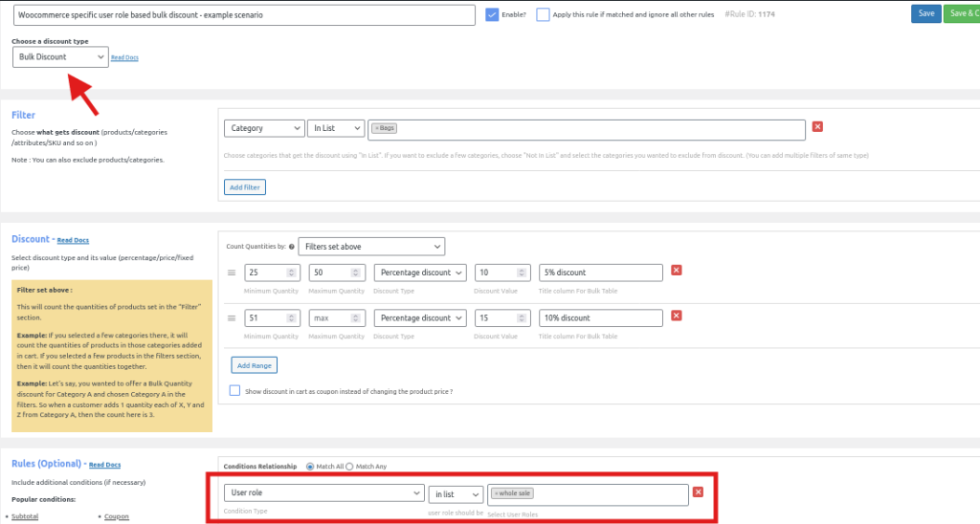Open the In List filter dropdown
This screenshot has width=980, height=524.
336,128
